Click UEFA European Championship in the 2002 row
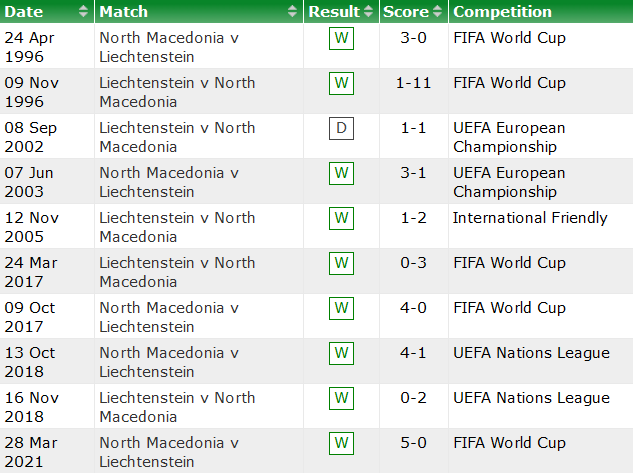This screenshot has width=633, height=473. click(x=509, y=137)
